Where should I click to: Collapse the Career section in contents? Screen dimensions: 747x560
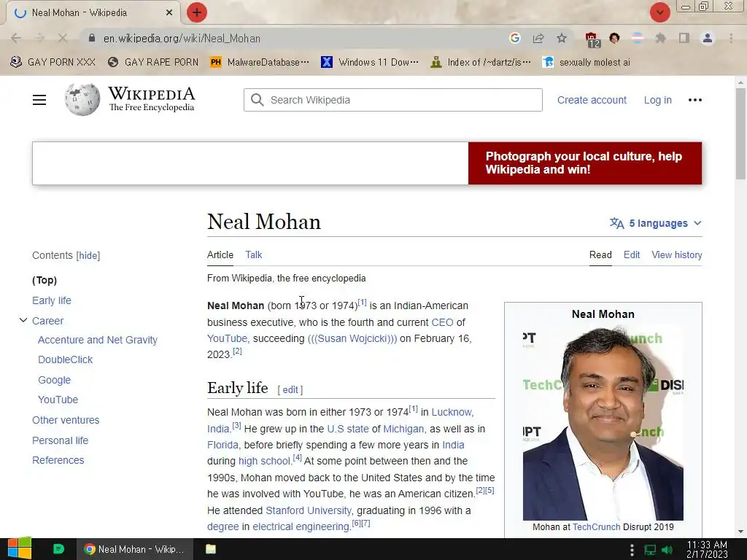(x=23, y=321)
